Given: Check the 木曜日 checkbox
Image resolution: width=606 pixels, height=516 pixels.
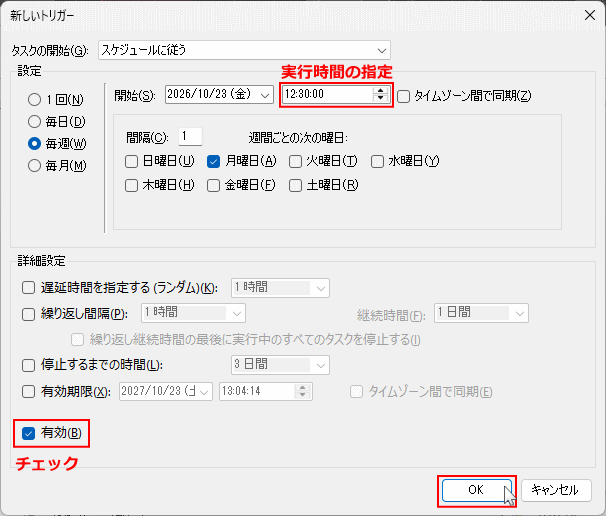Looking at the screenshot, I should tap(131, 186).
